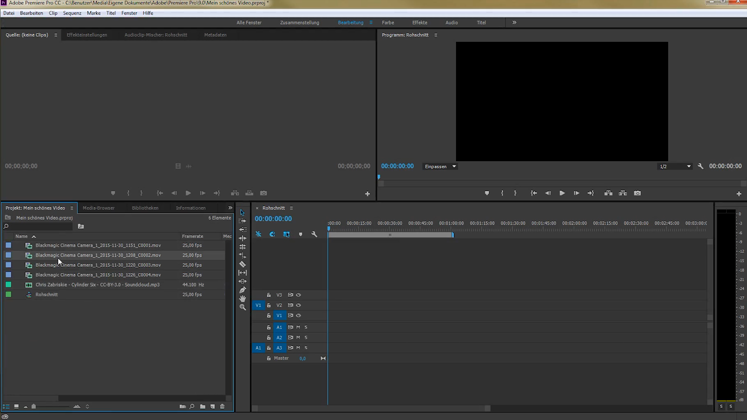The image size is (747, 420).
Task: Toggle V1 track output eye
Action: (299, 316)
